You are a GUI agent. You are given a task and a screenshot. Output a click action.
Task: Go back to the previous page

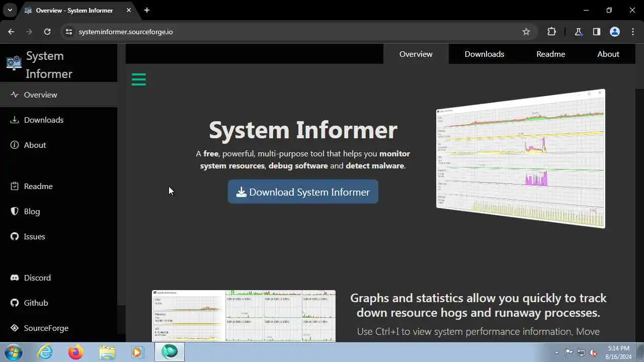point(11,32)
